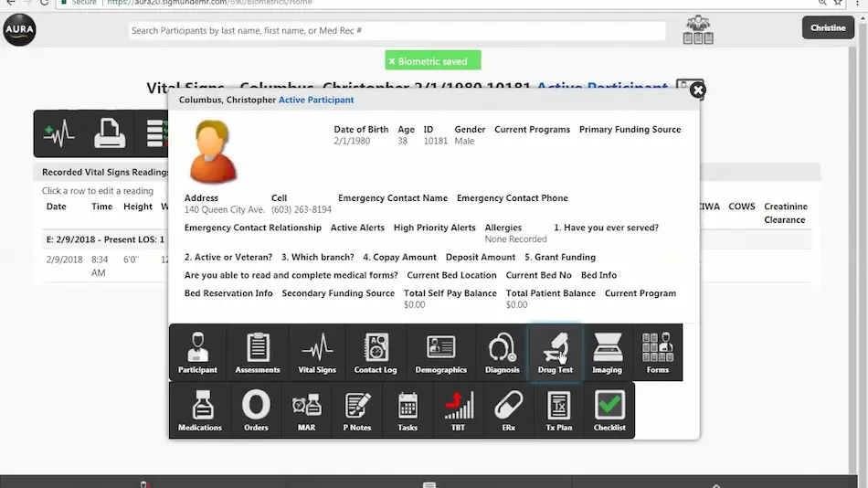Image resolution: width=868 pixels, height=488 pixels.
Task: Click the Time column header
Action: point(101,206)
